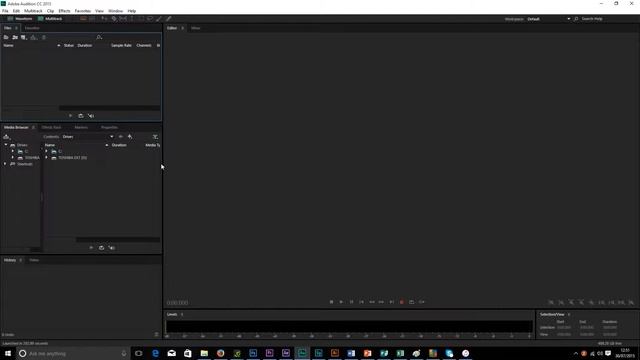640x360 pixels.
Task: Click the trash icon in History panel
Action: pos(156,334)
